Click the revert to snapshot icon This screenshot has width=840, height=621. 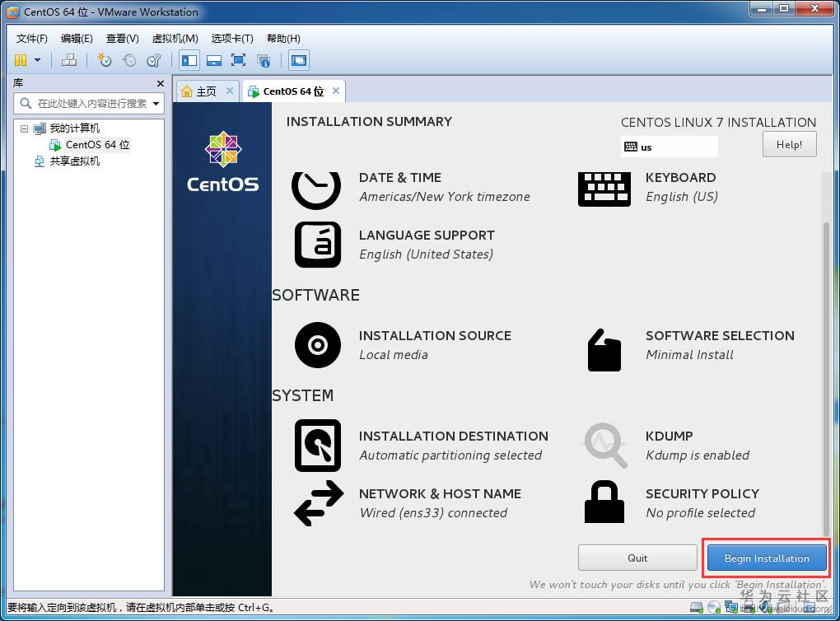[129, 60]
